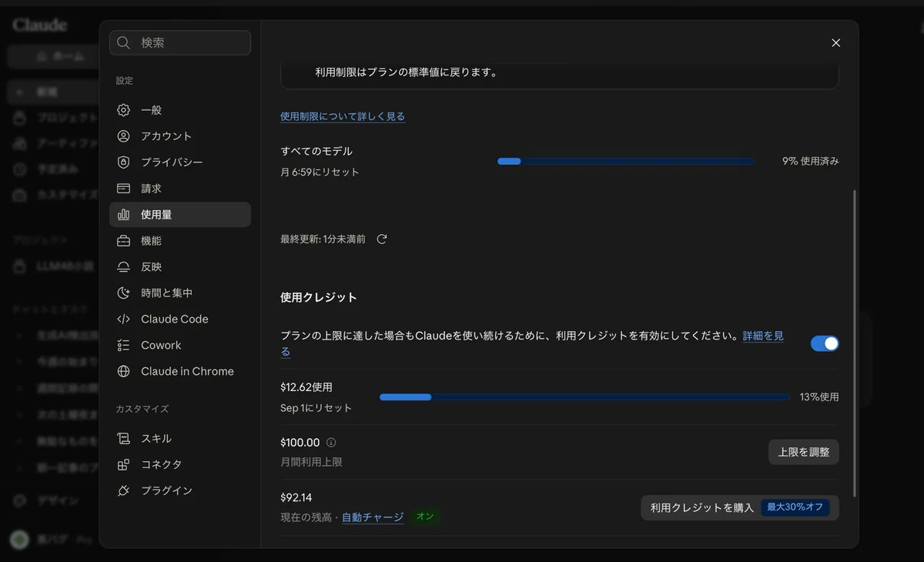The height and width of the screenshot is (562, 924).
Task: Click the moon icon beside 時間と集中
Action: [x=123, y=293]
